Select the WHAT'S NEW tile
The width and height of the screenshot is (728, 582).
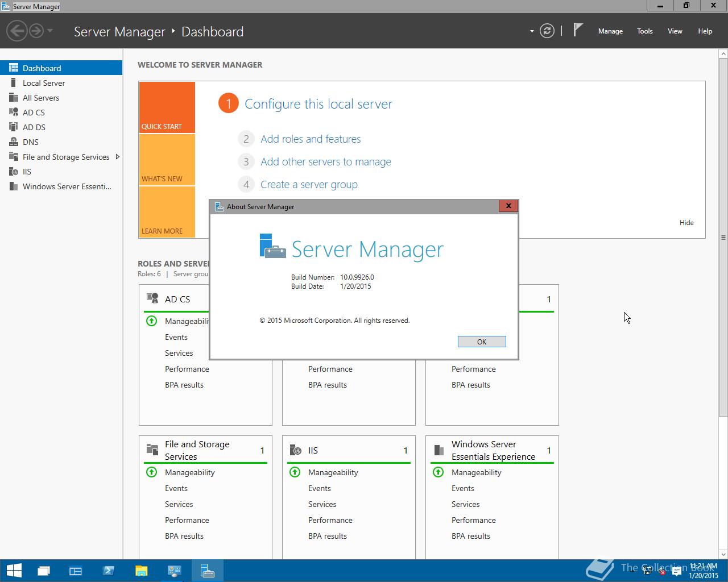(x=167, y=160)
